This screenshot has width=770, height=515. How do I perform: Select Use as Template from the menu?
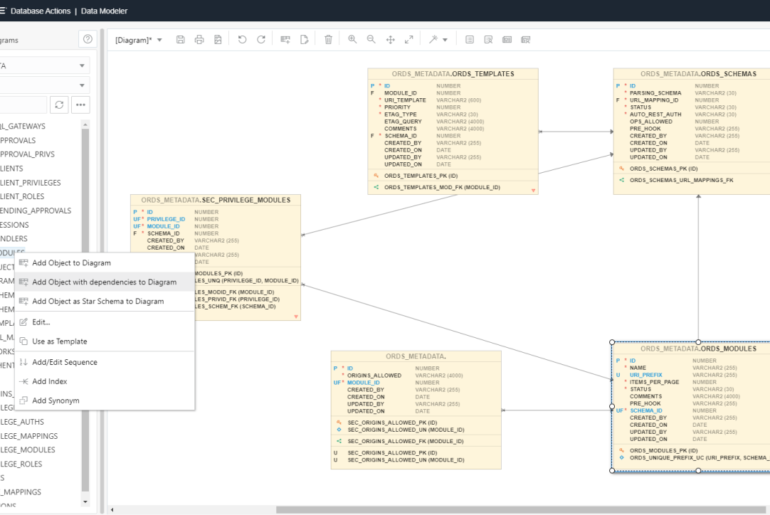105,342
